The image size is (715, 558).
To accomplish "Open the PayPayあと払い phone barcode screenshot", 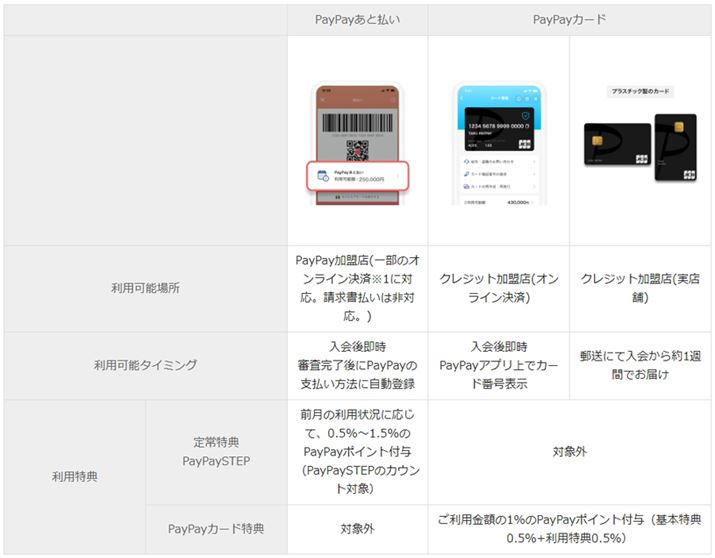I will [358, 144].
